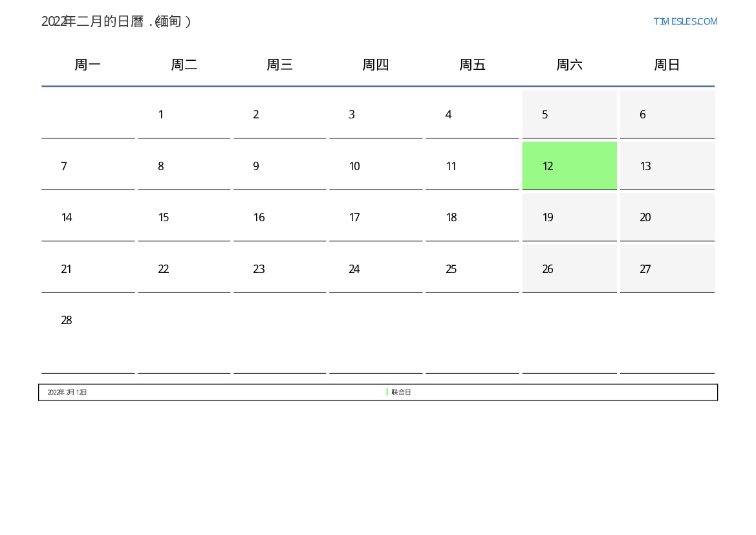Click the green marker beside 联合日
756x535 pixels.
(387, 392)
